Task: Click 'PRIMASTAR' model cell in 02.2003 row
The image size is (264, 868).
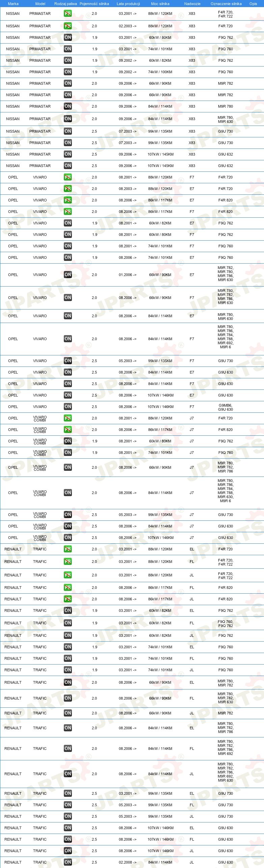Action: (x=40, y=26)
